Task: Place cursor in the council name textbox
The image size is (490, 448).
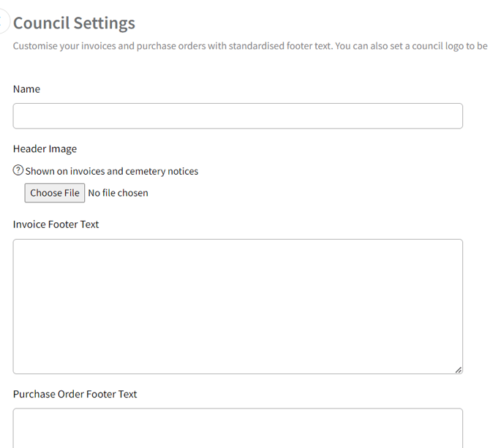Action: tap(238, 116)
